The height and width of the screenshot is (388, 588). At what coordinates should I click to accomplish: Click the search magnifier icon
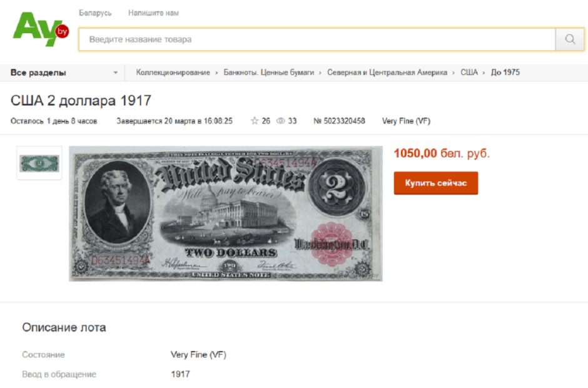pyautogui.click(x=570, y=39)
